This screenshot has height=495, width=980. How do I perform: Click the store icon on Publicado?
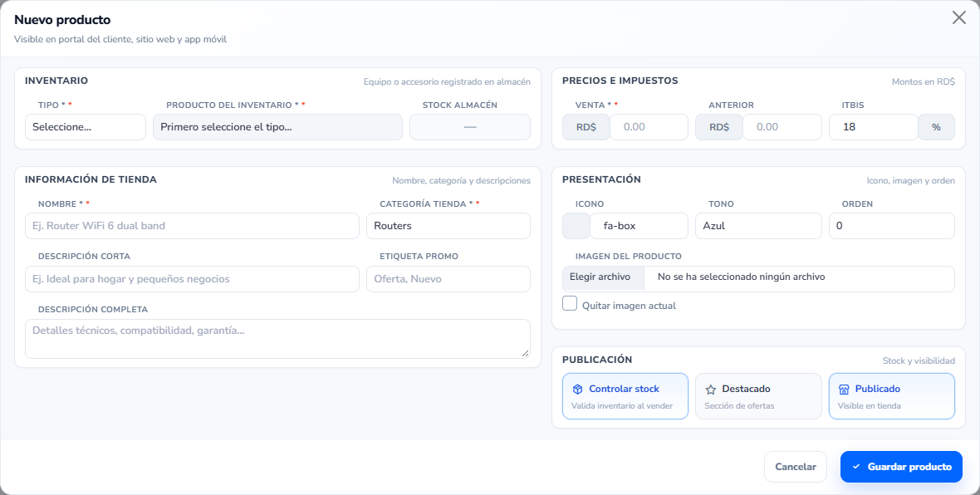coord(844,390)
